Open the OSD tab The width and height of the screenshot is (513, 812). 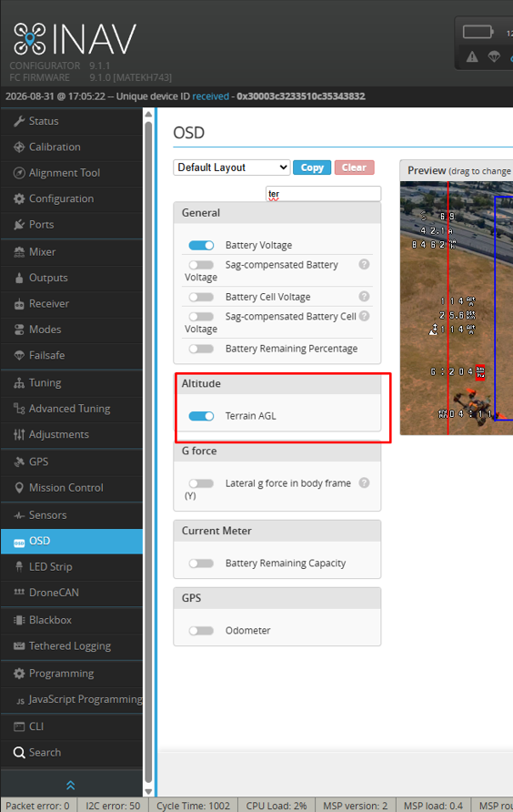coord(72,541)
